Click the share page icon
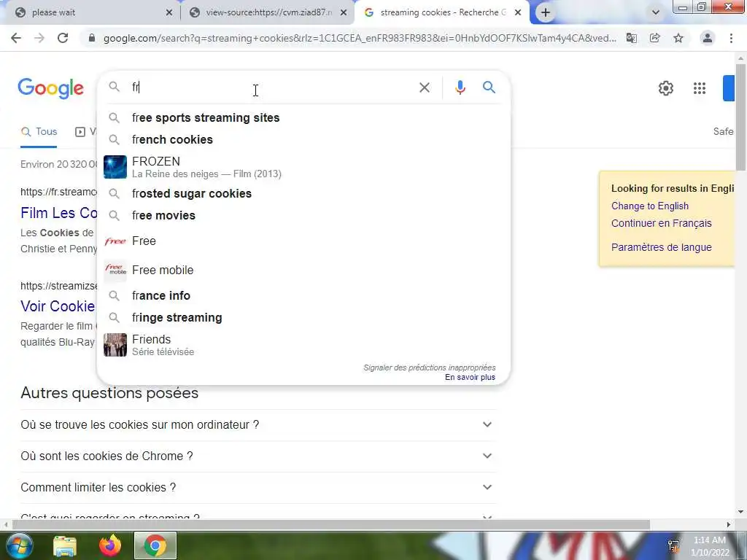The width and height of the screenshot is (747, 560). pyautogui.click(x=654, y=38)
